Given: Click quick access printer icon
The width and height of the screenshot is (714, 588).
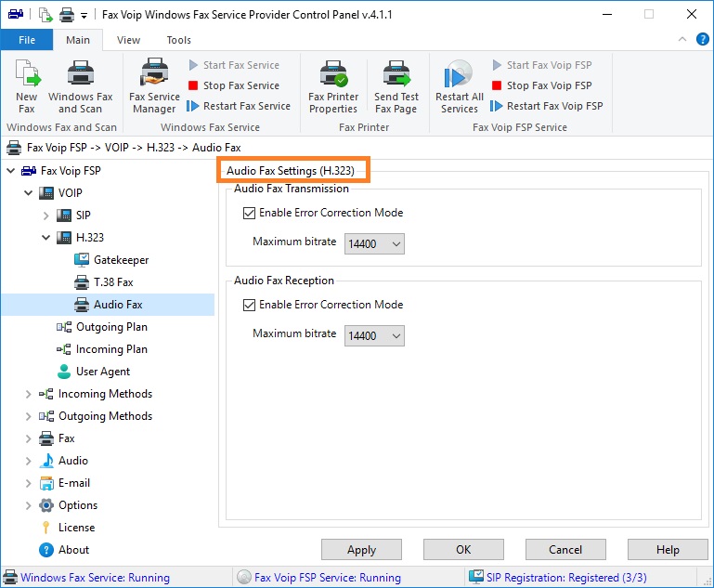Looking at the screenshot, I should [67, 15].
